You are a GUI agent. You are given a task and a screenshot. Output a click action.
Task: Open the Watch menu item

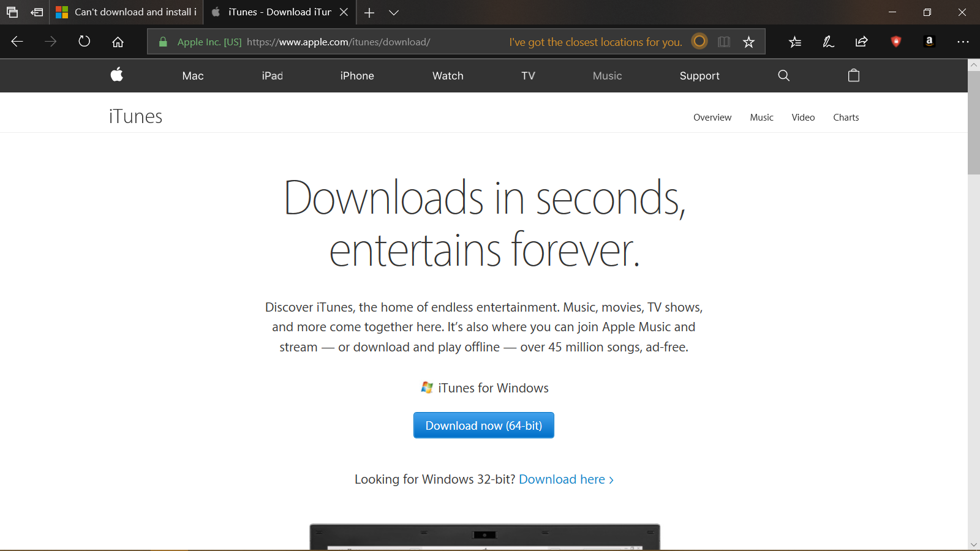tap(448, 76)
